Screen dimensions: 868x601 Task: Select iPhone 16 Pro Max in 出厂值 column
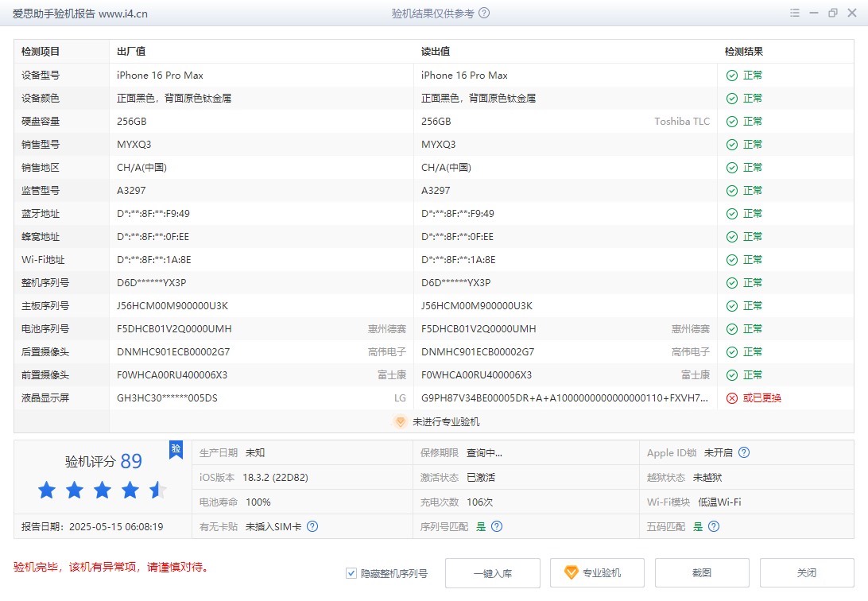160,76
